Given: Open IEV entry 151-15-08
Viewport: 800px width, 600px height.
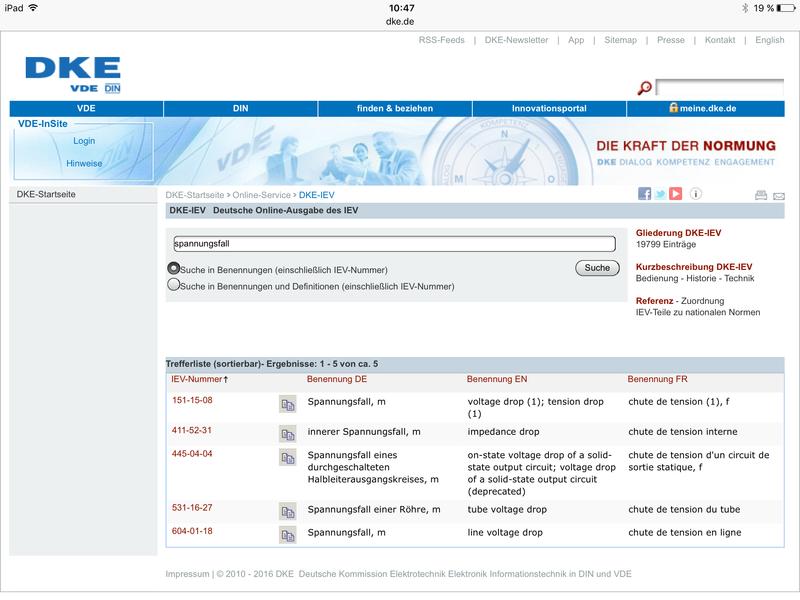Looking at the screenshot, I should click(x=192, y=401).
